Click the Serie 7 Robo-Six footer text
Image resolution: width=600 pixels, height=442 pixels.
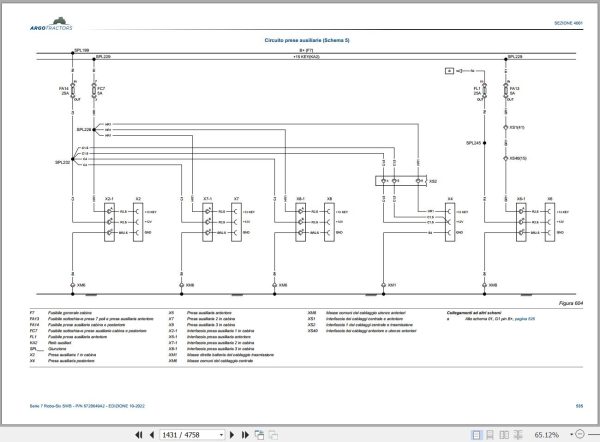87,406
